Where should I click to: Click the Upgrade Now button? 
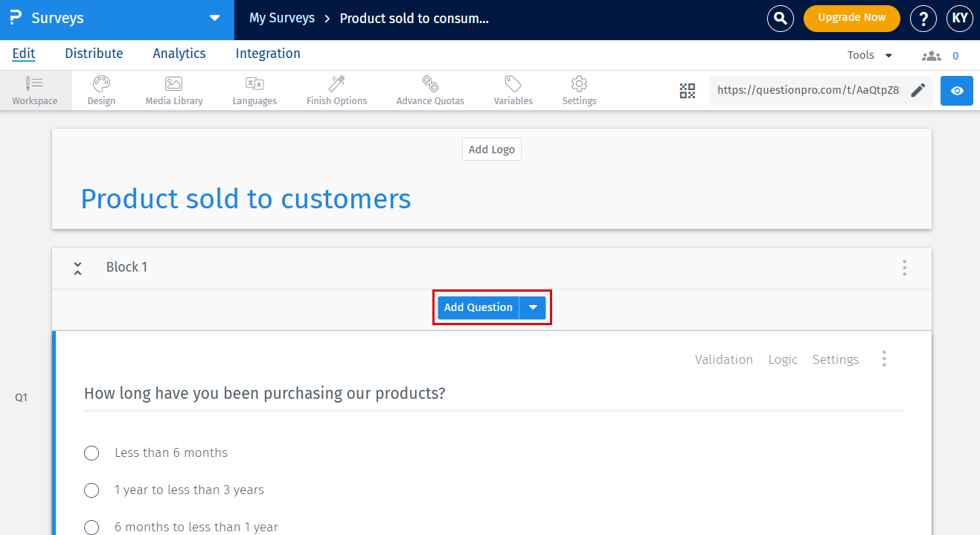(851, 18)
